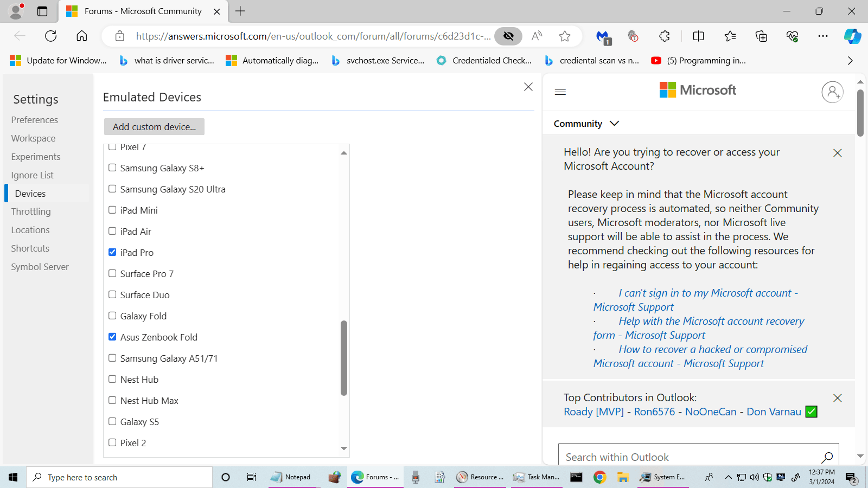
Task: Toggle Split screen icon in toolbar
Action: [699, 36]
